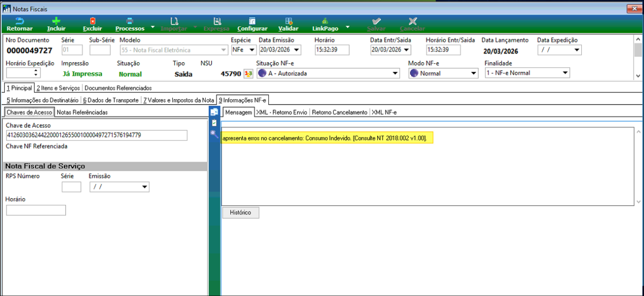Click the 123 numbering icon beside NSU
Viewport: 644px width, 296px height.
pyautogui.click(x=248, y=74)
